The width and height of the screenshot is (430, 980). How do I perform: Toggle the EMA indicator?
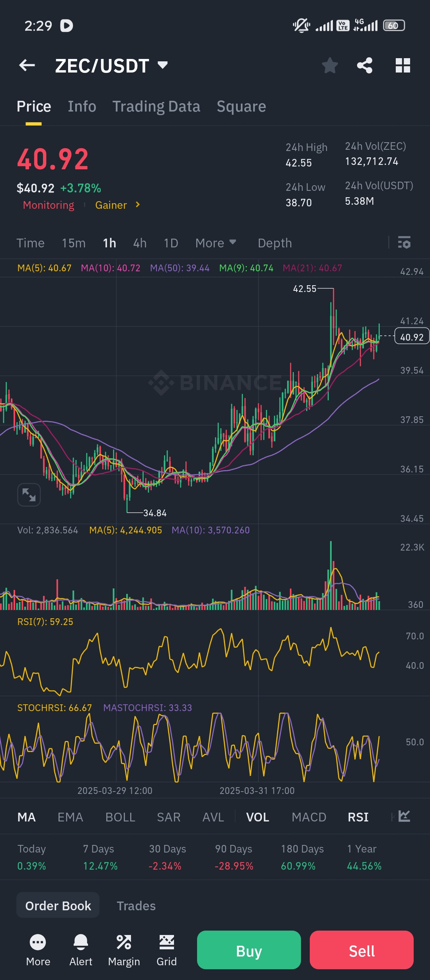[70, 817]
